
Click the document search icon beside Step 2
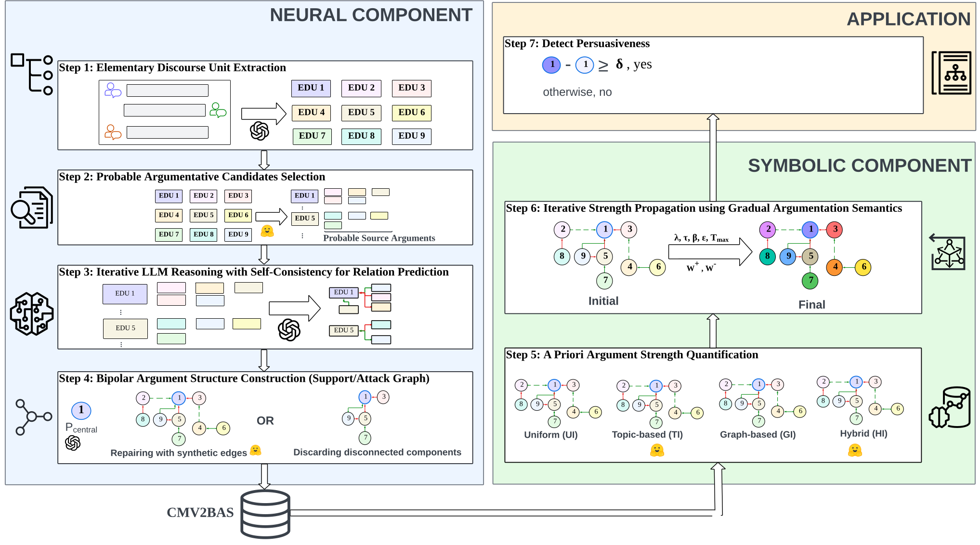click(32, 208)
